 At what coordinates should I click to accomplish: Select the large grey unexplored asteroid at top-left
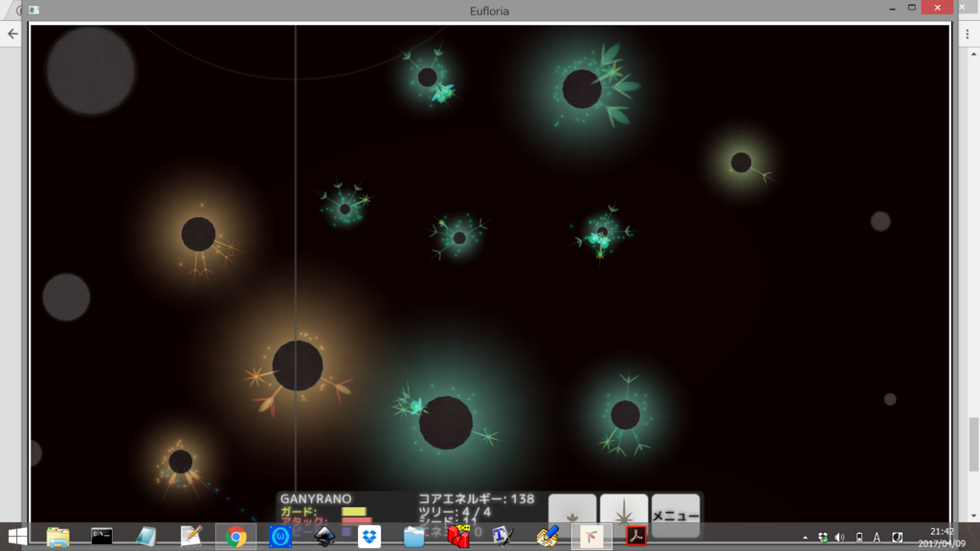click(x=91, y=70)
